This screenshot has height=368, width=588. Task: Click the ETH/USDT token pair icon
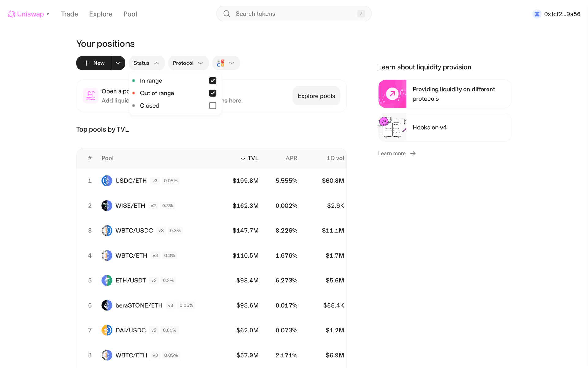point(107,280)
